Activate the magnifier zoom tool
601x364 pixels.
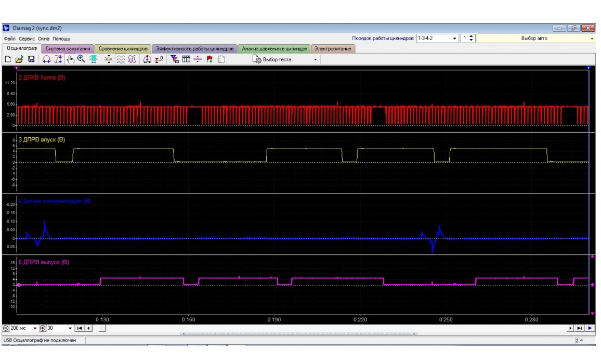coord(81,60)
